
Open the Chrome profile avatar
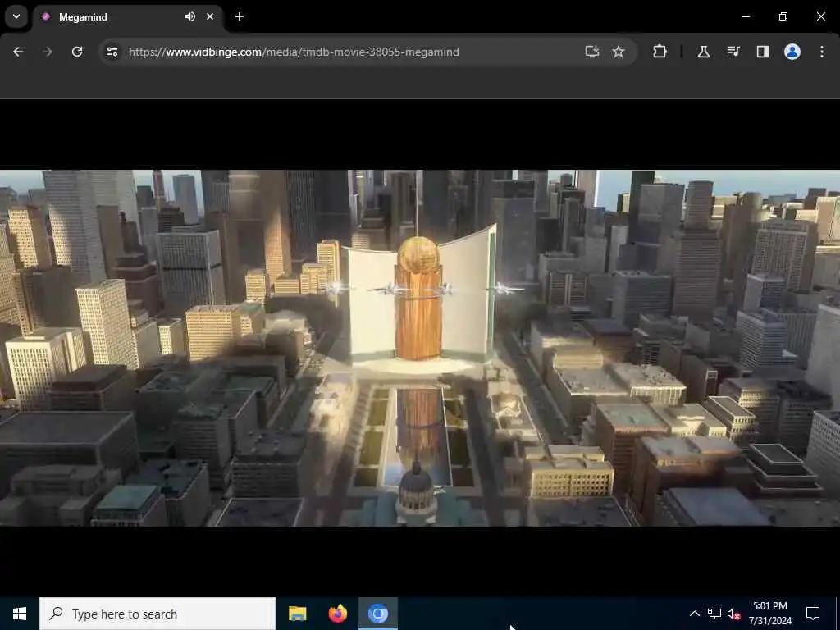[792, 52]
